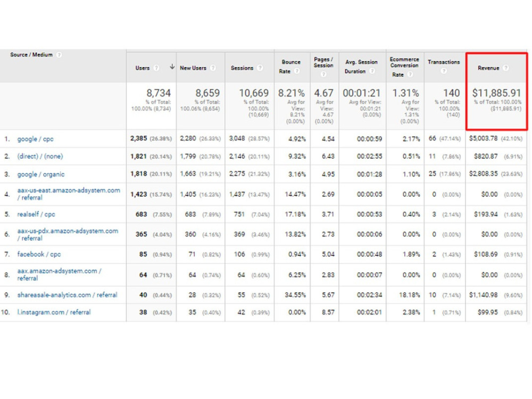Image resolution: width=532 pixels, height=399 pixels.
Task: Open the realself / cpc source link
Action: [x=36, y=214]
